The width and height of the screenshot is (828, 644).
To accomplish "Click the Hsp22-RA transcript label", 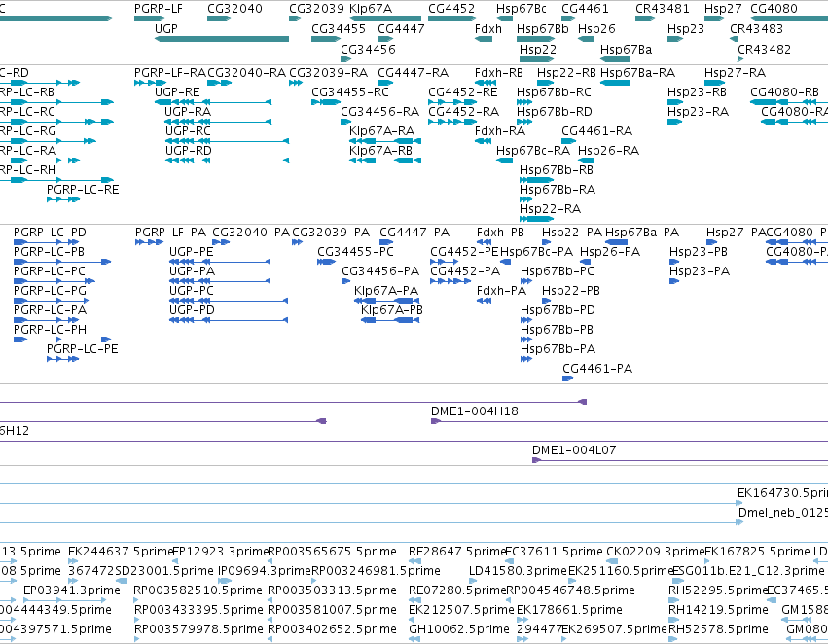I will [550, 208].
